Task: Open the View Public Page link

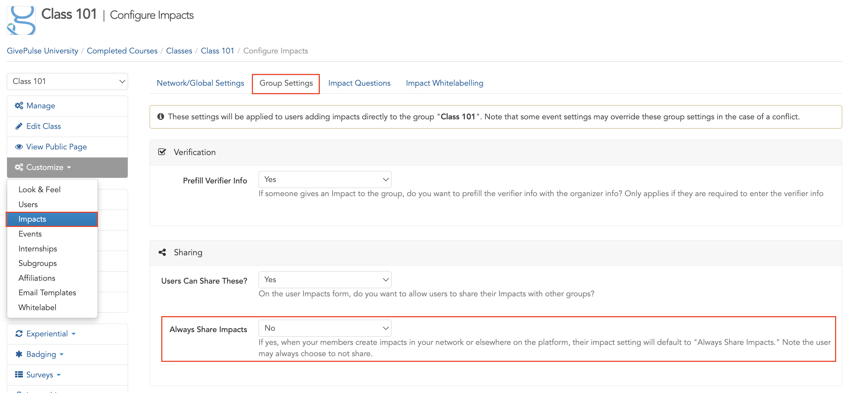Action: point(67,147)
